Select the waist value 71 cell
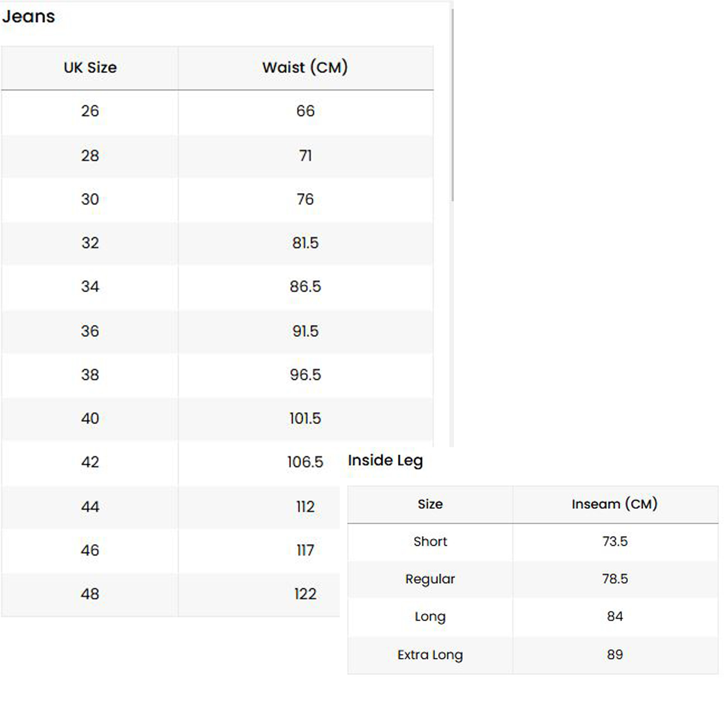728x728 pixels. [305, 156]
